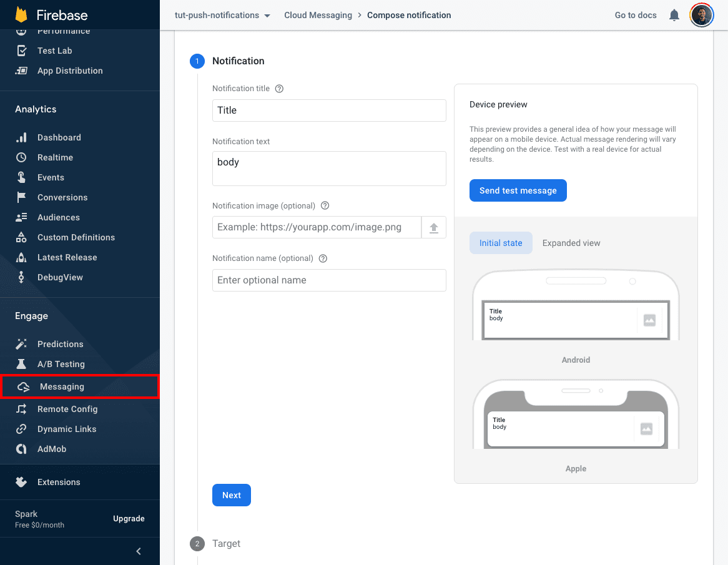This screenshot has height=565, width=728.
Task: Click the notification image upload icon
Action: point(434,227)
